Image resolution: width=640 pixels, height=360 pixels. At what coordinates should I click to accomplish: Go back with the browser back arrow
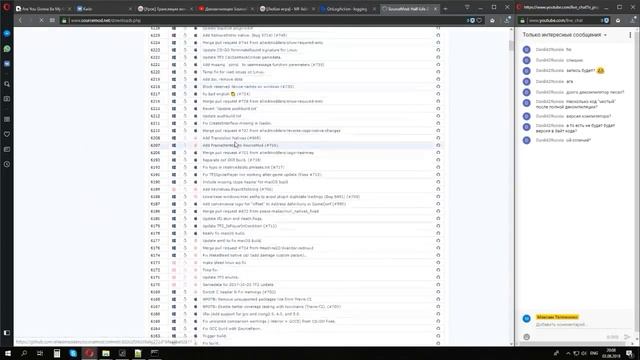[x=20, y=20]
